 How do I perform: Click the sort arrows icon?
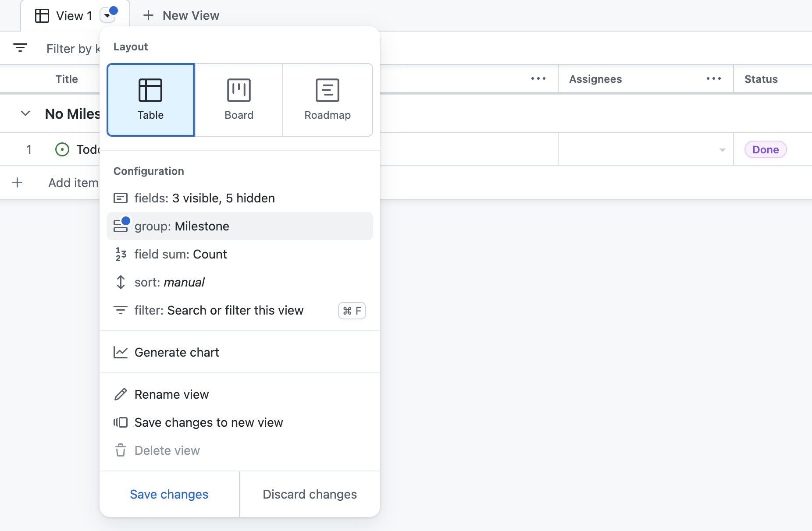pyautogui.click(x=121, y=282)
